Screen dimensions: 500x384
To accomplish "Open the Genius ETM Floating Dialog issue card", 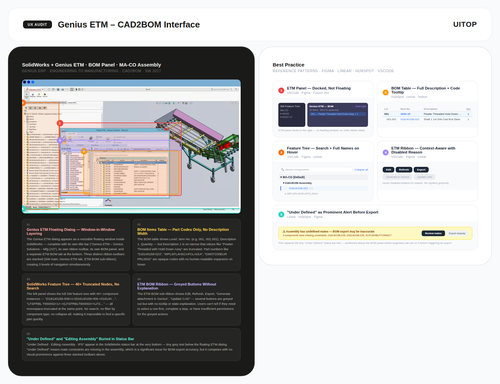I will (76, 245).
